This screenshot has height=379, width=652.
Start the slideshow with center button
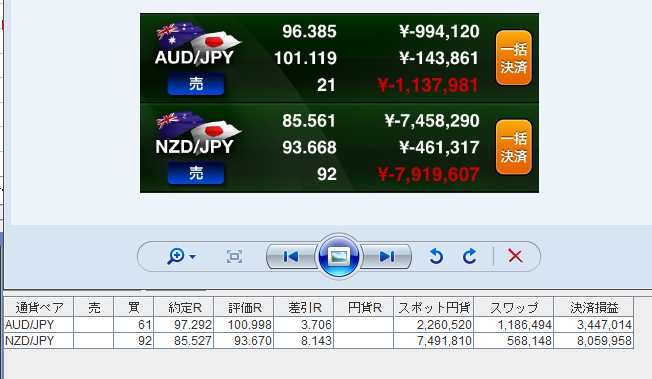(338, 256)
